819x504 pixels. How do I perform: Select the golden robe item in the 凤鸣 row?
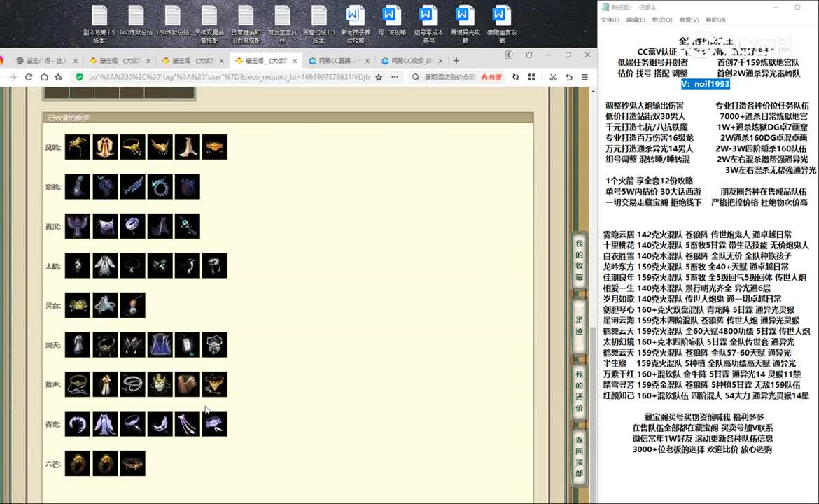click(x=105, y=147)
